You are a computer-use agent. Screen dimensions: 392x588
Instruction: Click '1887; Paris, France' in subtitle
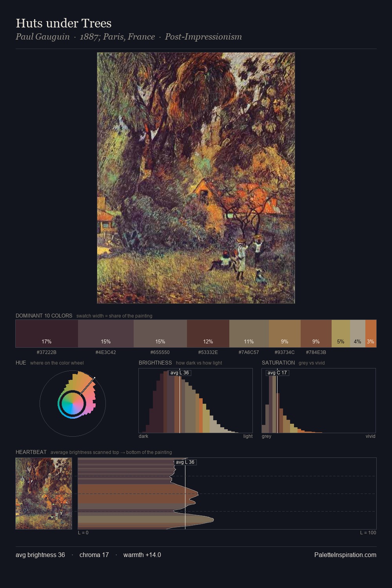pyautogui.click(x=117, y=37)
